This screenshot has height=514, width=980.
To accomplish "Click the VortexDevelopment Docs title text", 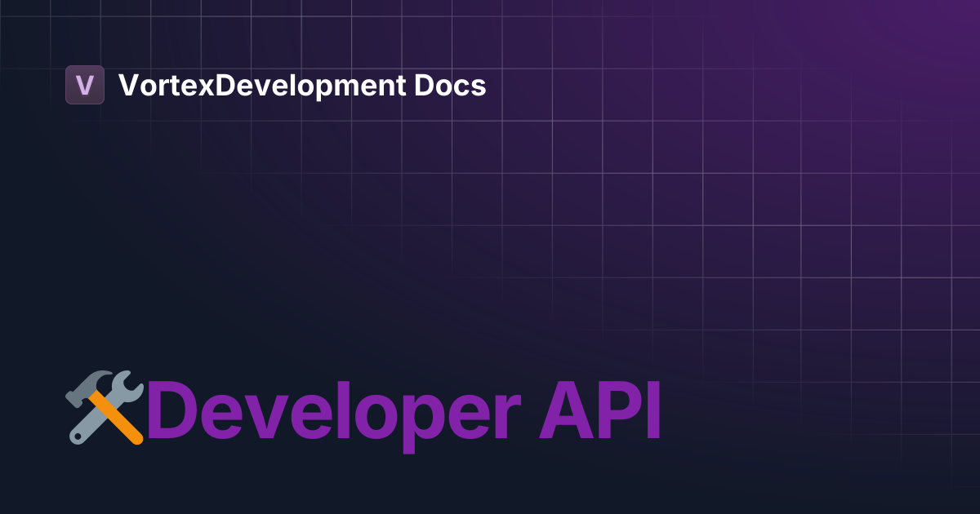I will [302, 85].
